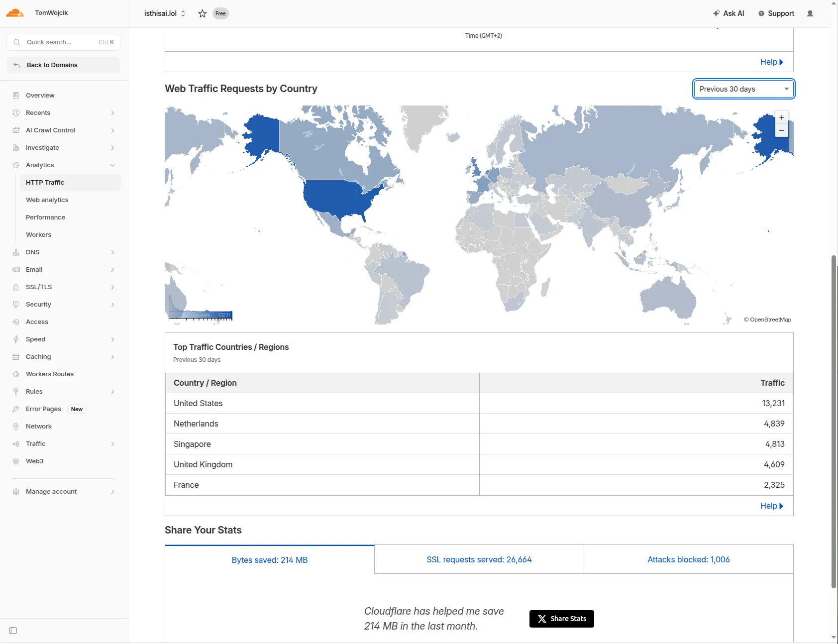The image size is (838, 644).
Task: Click Help under the countries table
Action: click(x=771, y=506)
